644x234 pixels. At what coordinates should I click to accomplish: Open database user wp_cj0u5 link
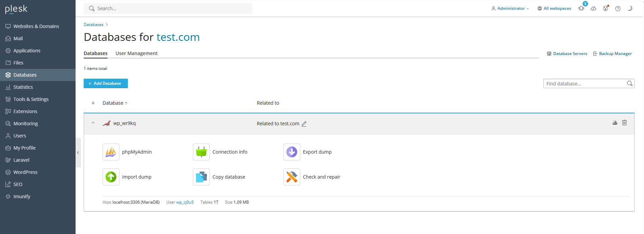185,202
